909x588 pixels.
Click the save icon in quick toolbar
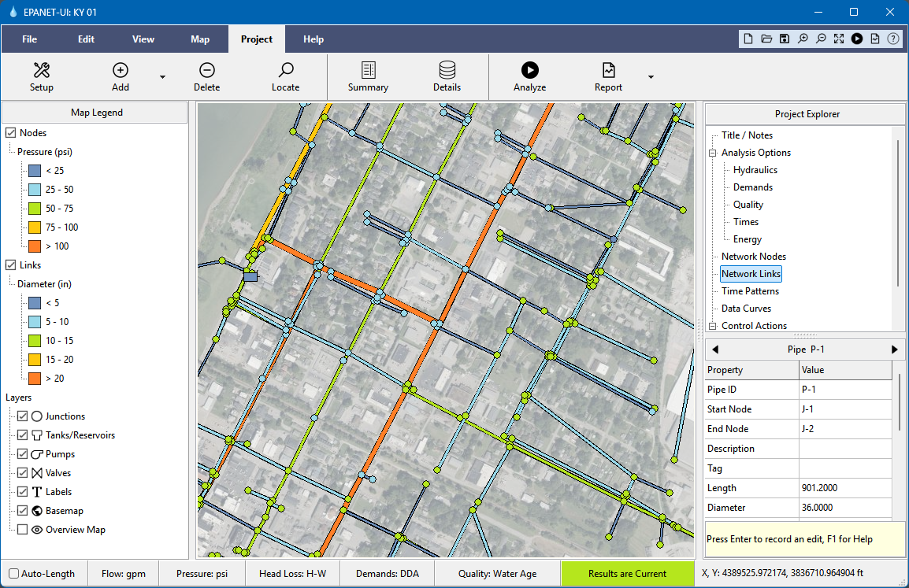tap(785, 39)
